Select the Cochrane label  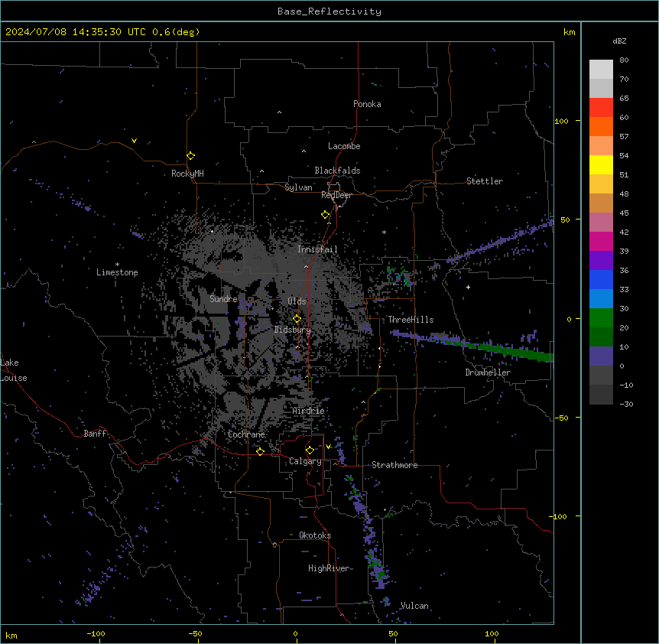point(246,434)
